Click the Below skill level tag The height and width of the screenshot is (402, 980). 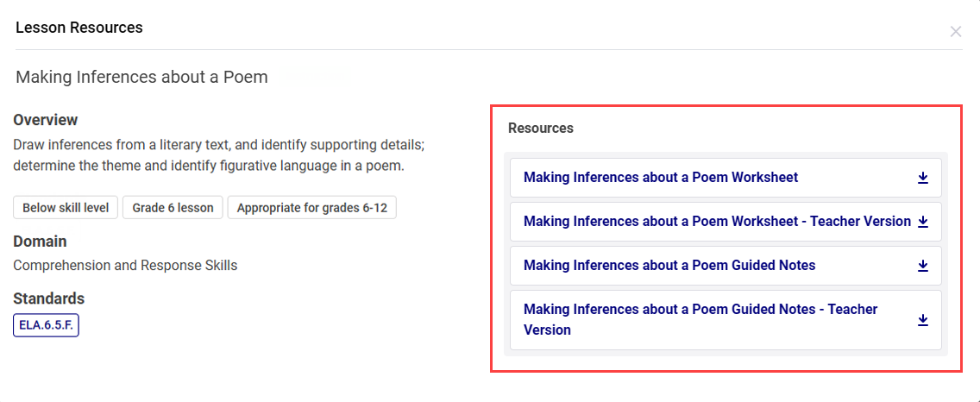click(x=66, y=208)
